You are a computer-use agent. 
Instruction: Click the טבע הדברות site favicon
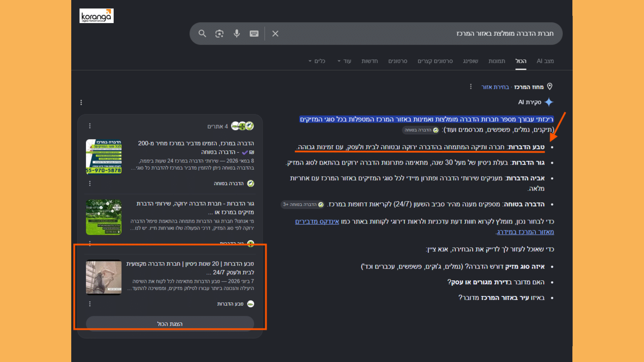click(x=250, y=304)
